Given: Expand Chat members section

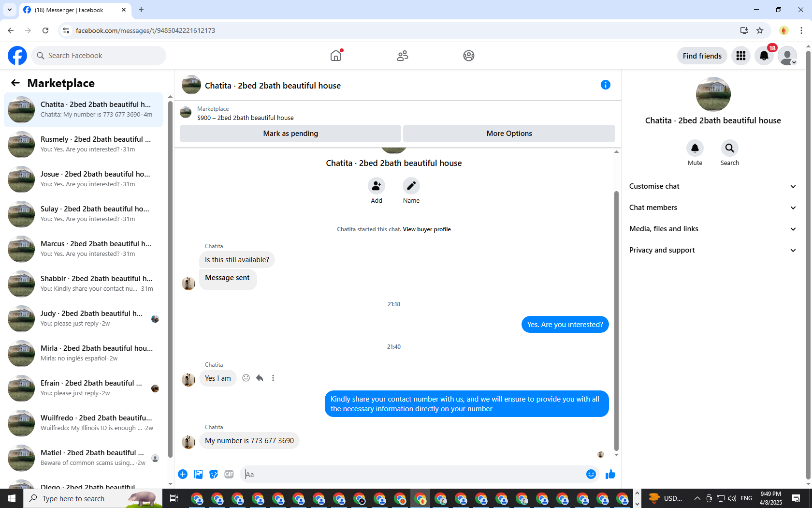Looking at the screenshot, I should tap(713, 208).
